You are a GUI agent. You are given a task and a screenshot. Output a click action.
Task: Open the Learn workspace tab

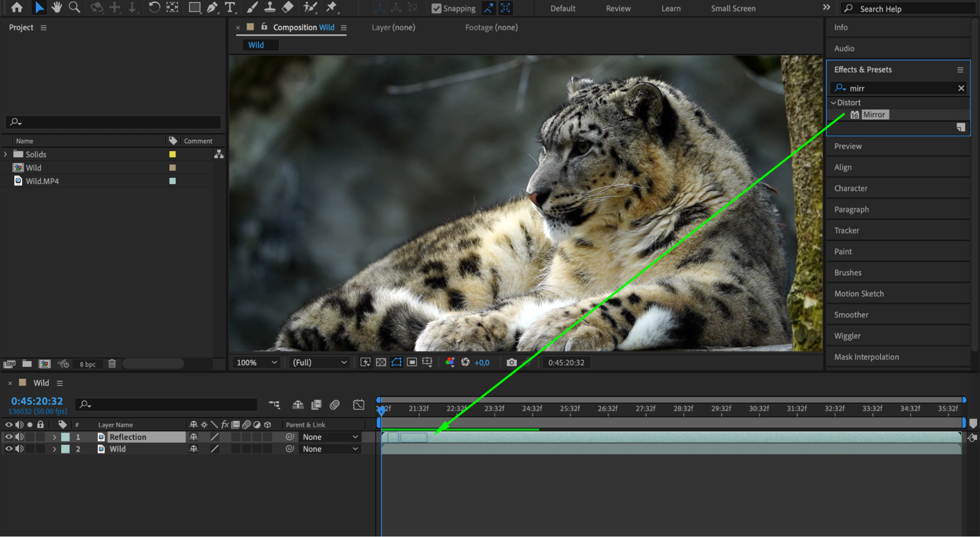(x=670, y=8)
